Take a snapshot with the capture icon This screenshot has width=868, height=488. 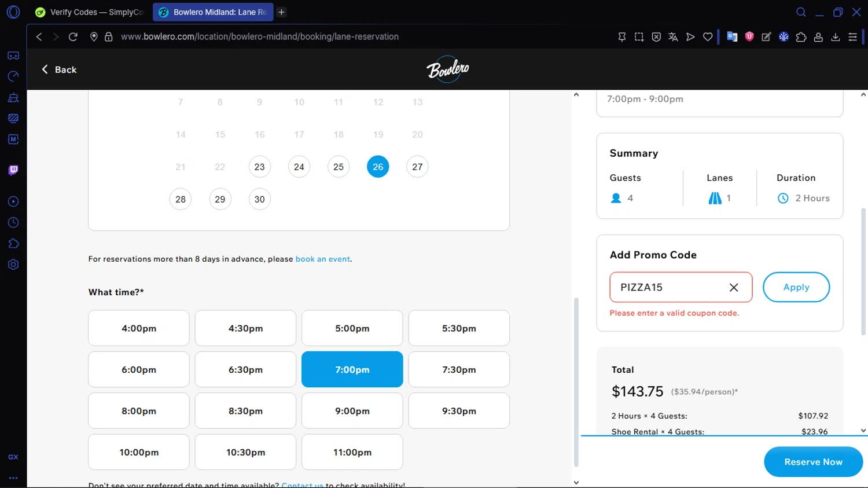[639, 36]
